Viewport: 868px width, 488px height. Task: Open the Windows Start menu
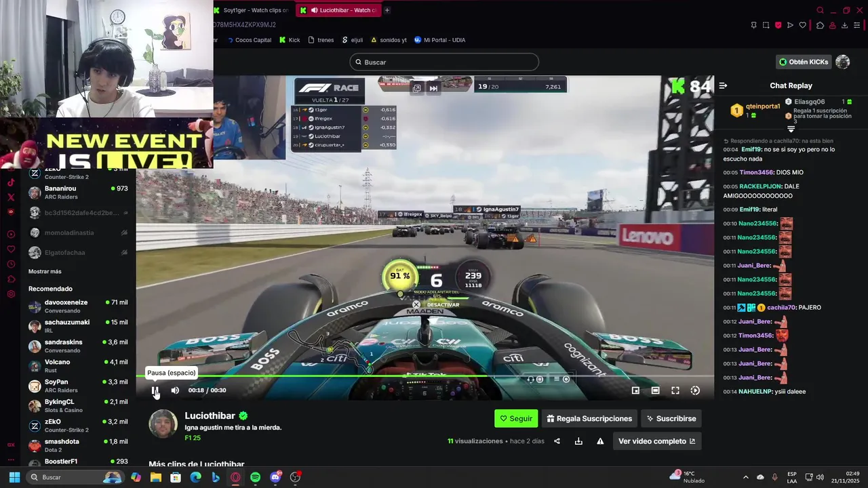[x=14, y=477]
